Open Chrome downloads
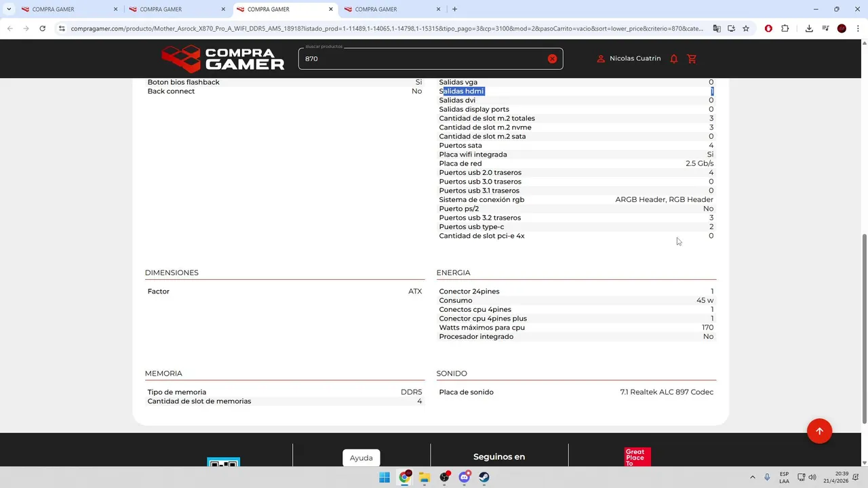This screenshot has width=868, height=488. pos(809,28)
